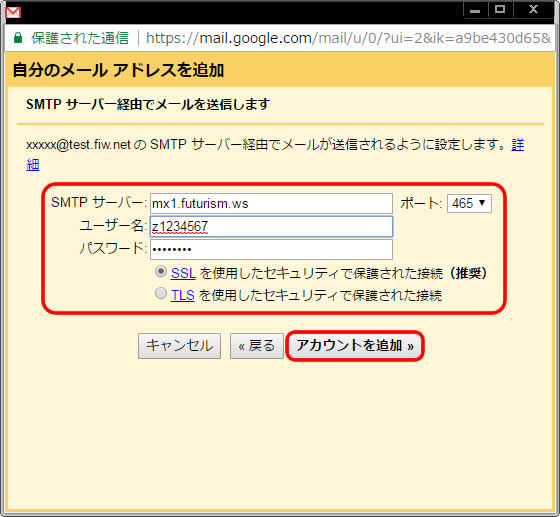The image size is (560, 517).
Task: Open the SSL help link
Action: click(x=183, y=273)
